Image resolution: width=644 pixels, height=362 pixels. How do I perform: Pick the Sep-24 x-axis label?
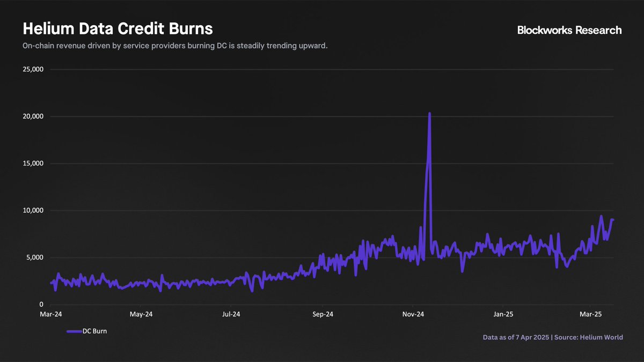[x=322, y=314]
